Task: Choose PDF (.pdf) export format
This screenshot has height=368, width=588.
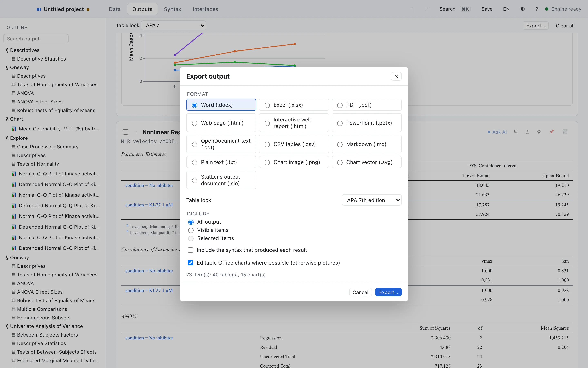Action: coord(366,105)
